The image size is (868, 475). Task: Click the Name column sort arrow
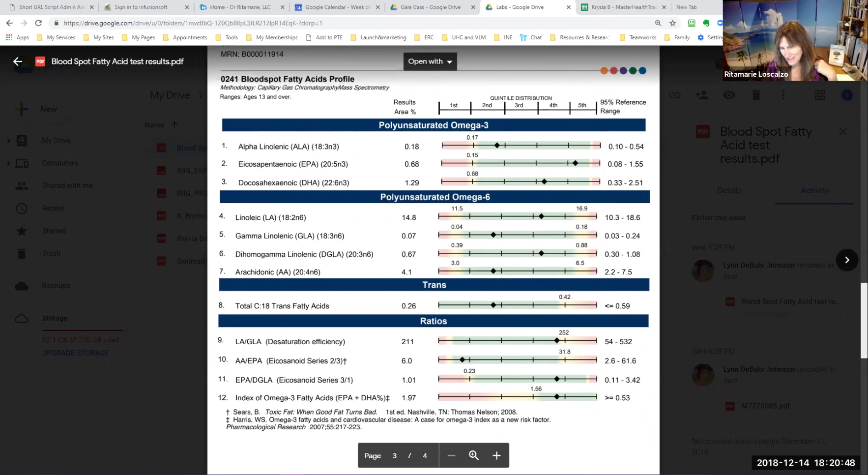pos(174,125)
